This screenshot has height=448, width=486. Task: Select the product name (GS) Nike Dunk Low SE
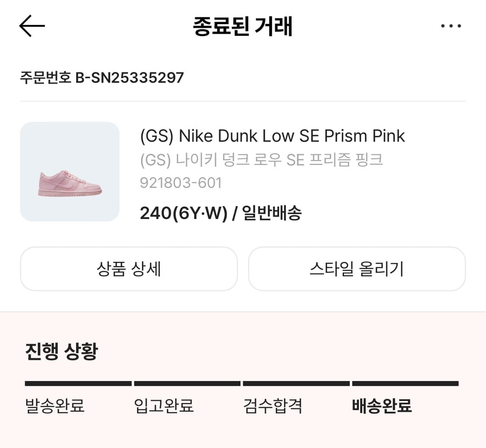[x=272, y=135]
